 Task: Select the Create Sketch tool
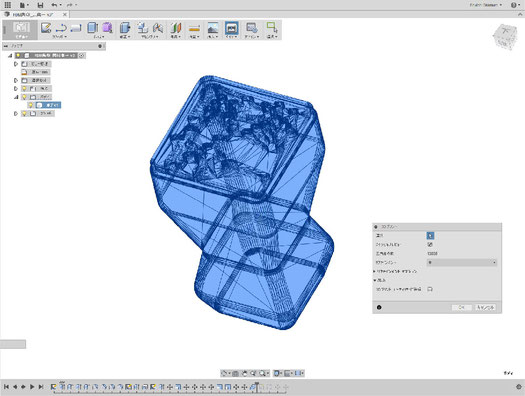[x=46, y=27]
